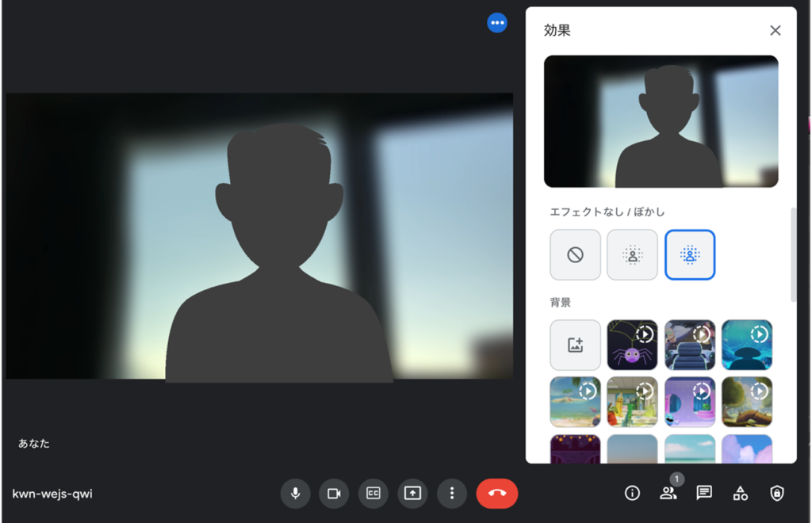Screen dimensions: 812x523
Task: Open the blue overflow menu on video tile
Action: pyautogui.click(x=497, y=22)
